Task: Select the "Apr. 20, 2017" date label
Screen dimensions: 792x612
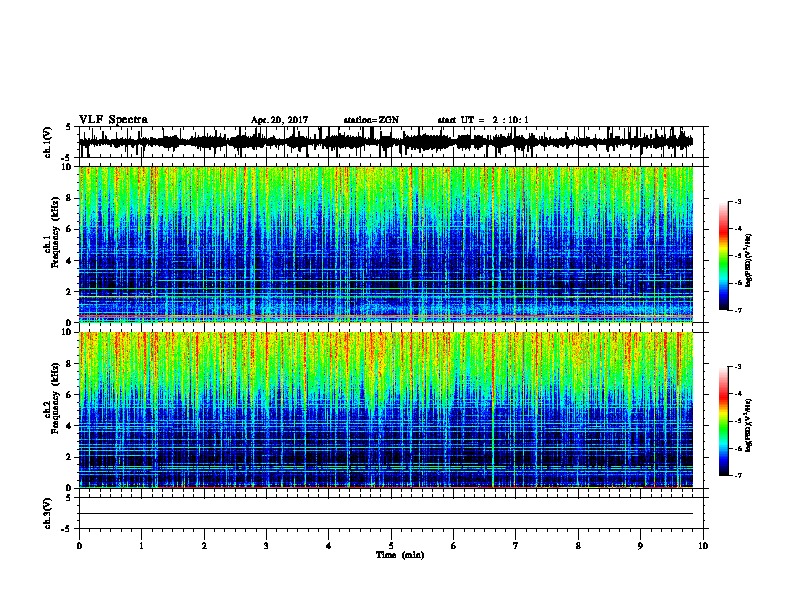Action: click(x=279, y=120)
